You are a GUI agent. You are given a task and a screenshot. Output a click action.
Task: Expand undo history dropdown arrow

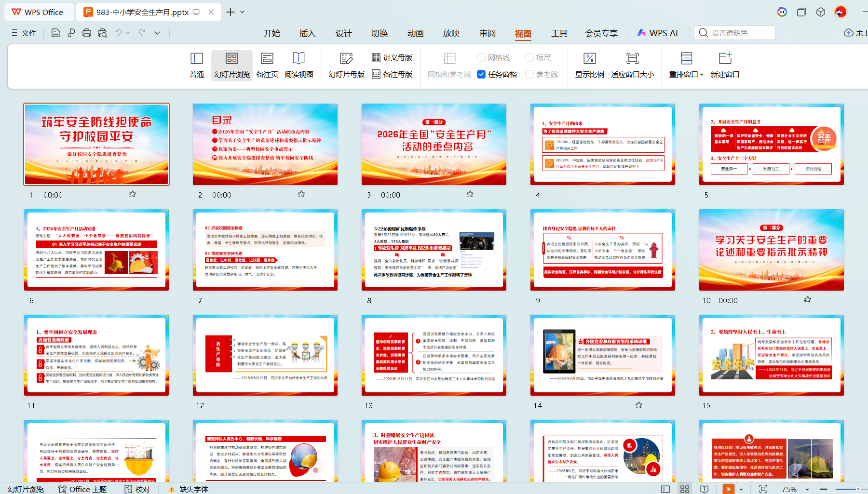click(128, 33)
